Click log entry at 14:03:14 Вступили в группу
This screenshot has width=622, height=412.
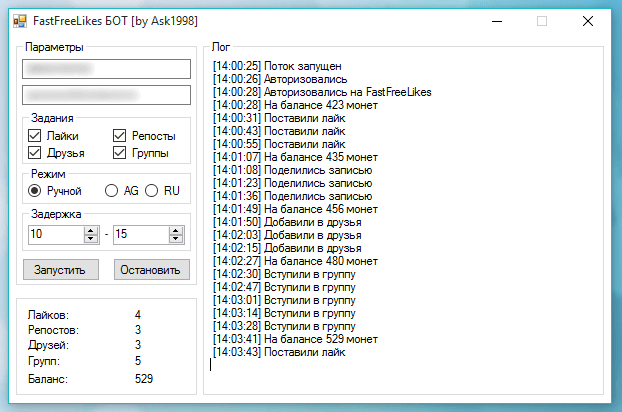tap(284, 313)
